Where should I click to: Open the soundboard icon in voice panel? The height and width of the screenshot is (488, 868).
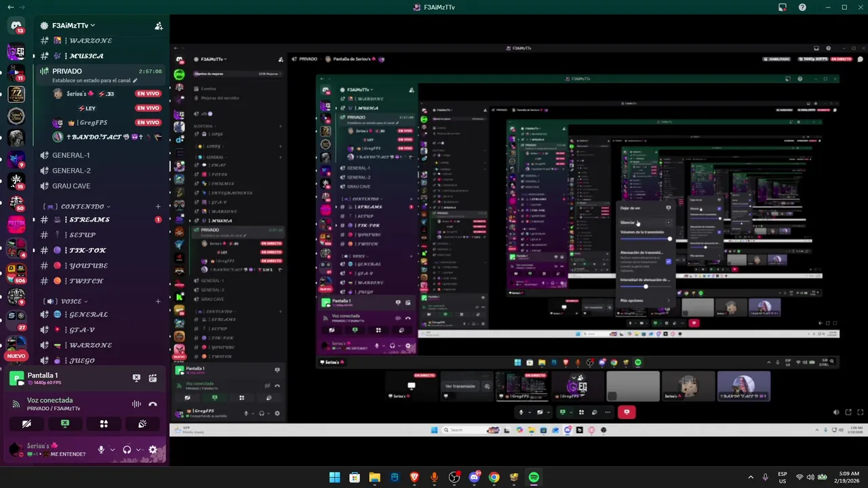tap(142, 424)
